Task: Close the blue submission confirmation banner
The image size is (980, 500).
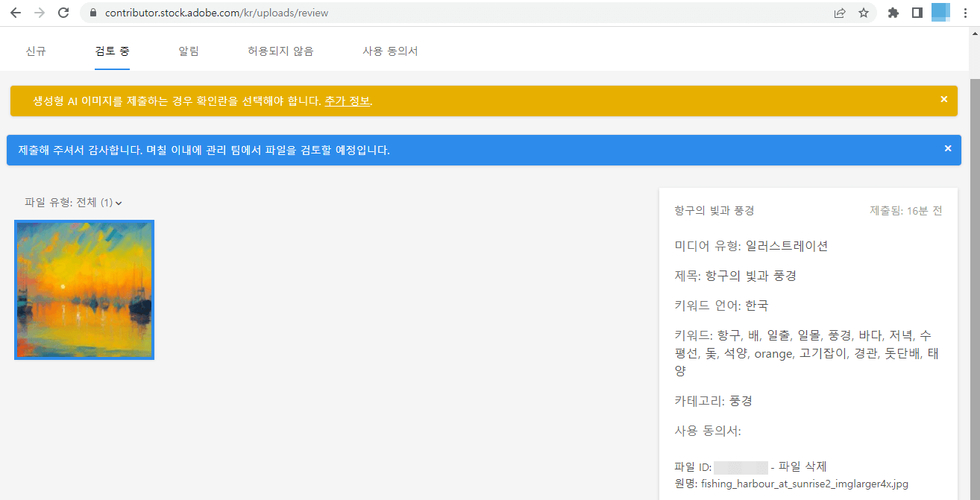Action: tap(948, 148)
